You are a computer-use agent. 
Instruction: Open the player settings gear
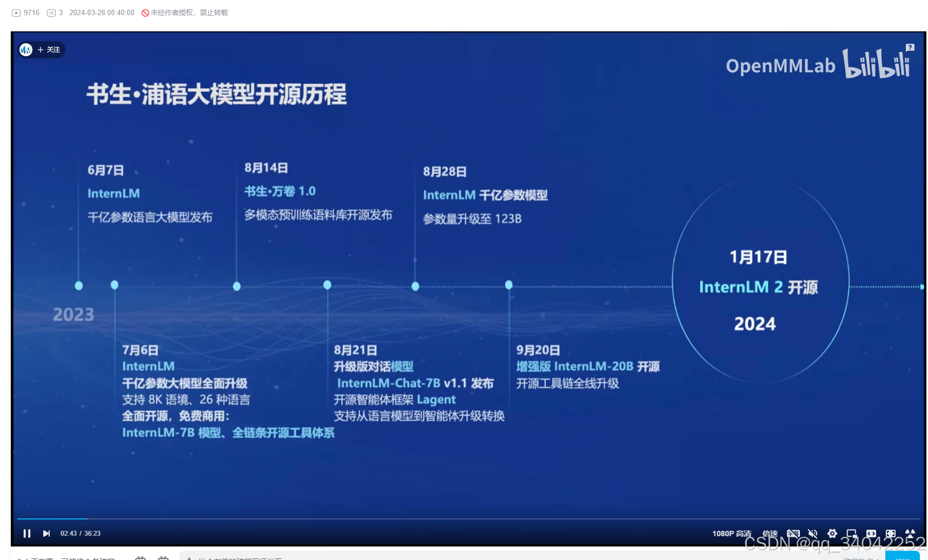pyautogui.click(x=832, y=534)
